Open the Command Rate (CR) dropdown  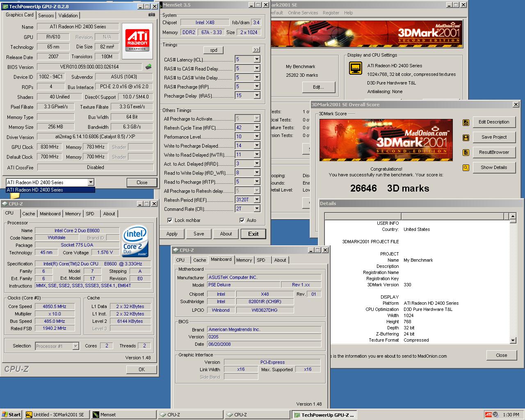(x=257, y=209)
